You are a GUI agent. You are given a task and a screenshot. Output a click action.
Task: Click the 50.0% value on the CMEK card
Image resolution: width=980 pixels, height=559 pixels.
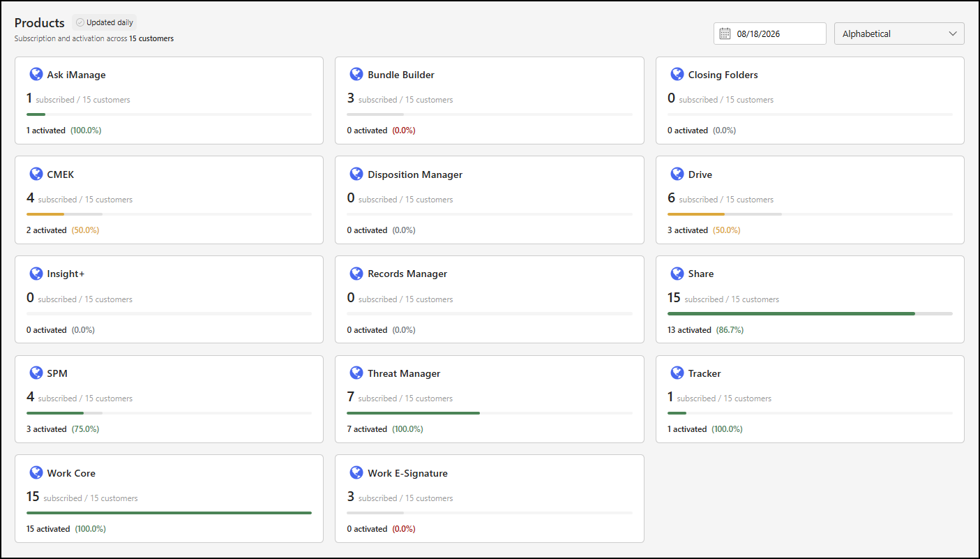(85, 230)
